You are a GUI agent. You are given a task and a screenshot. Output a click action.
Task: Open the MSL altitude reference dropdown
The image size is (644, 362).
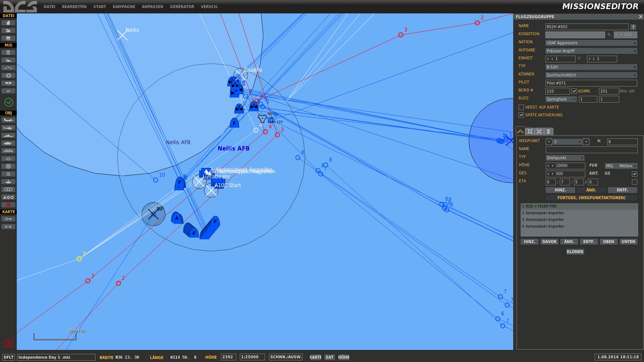pos(621,166)
